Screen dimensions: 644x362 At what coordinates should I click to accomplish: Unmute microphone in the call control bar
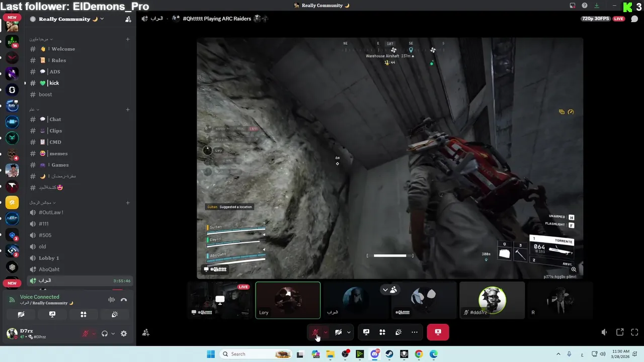coord(315,332)
